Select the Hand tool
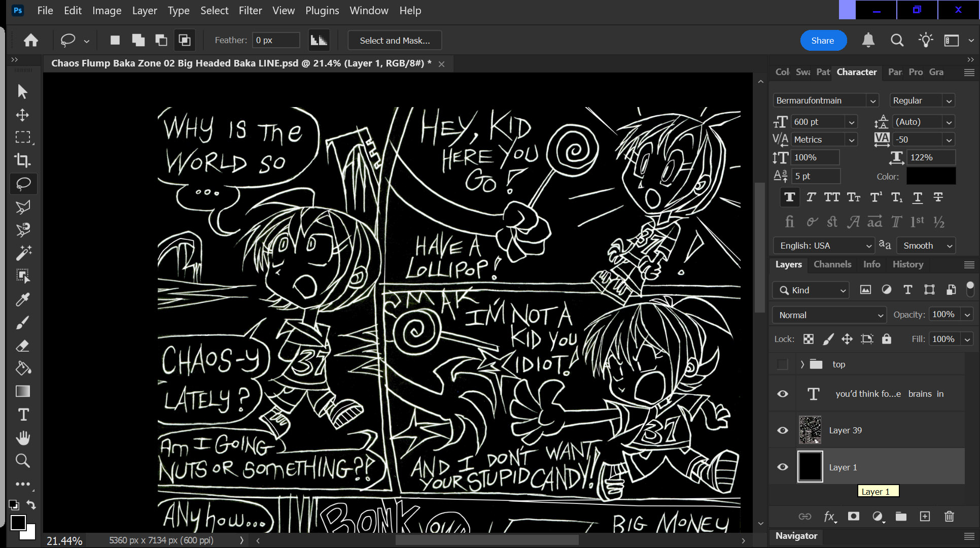The height and width of the screenshot is (548, 980). [x=23, y=437]
